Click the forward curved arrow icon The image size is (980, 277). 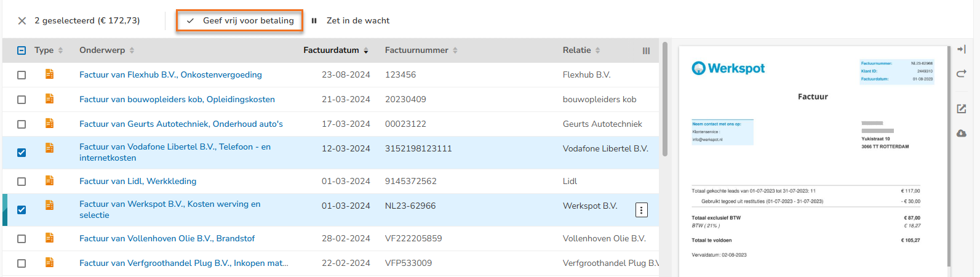click(962, 74)
